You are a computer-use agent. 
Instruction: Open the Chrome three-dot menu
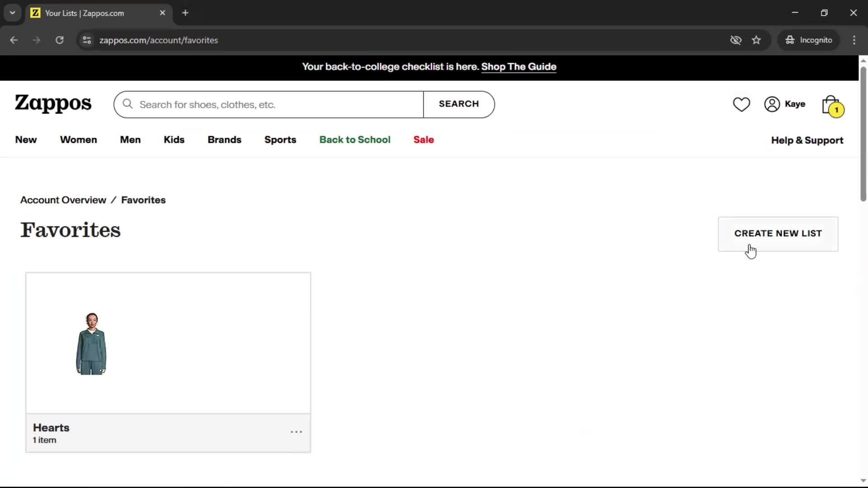click(854, 40)
